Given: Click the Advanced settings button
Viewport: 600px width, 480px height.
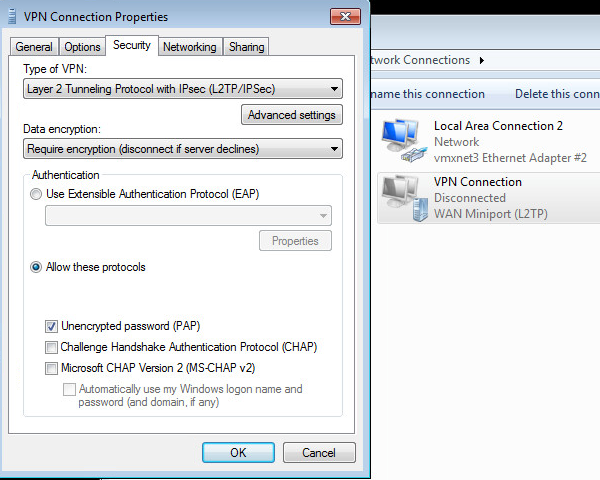Looking at the screenshot, I should pyautogui.click(x=291, y=115).
